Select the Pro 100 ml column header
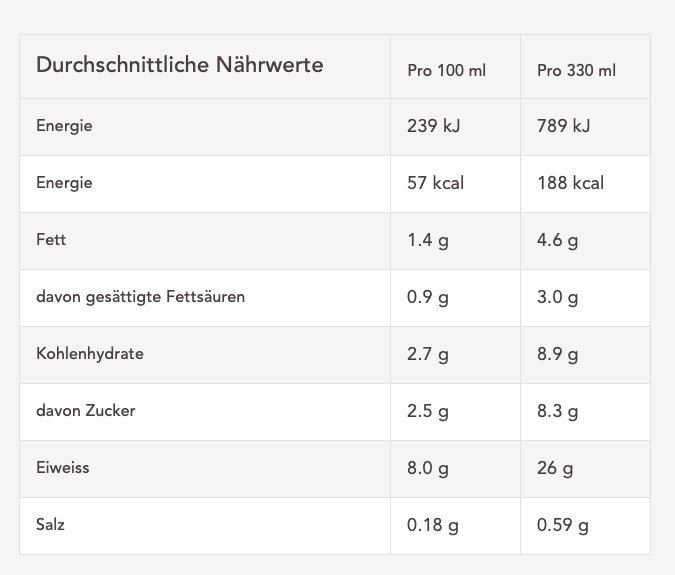 pos(446,71)
